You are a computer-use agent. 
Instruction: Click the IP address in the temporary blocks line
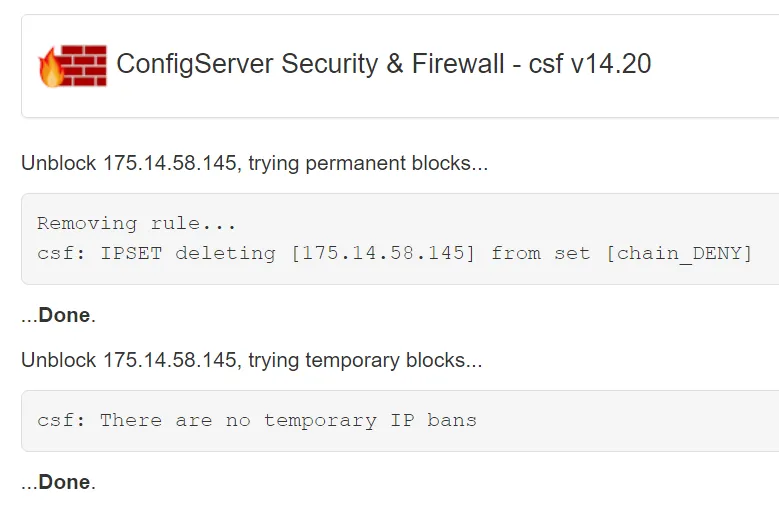pos(173,360)
